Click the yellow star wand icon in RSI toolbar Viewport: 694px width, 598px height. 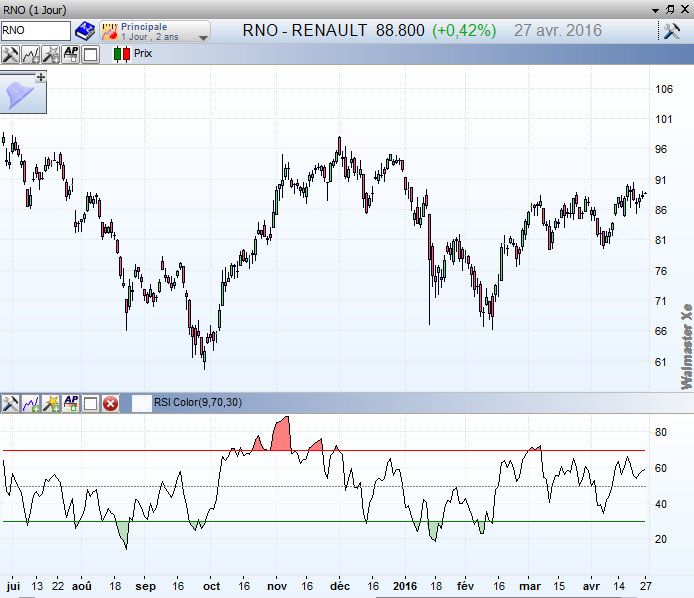pyautogui.click(x=50, y=403)
